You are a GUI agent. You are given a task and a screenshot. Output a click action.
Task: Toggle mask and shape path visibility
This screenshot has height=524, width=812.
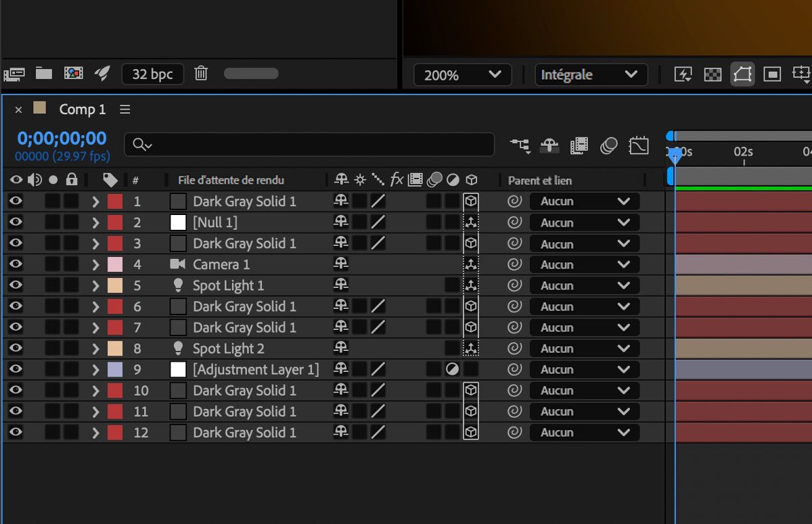[742, 74]
